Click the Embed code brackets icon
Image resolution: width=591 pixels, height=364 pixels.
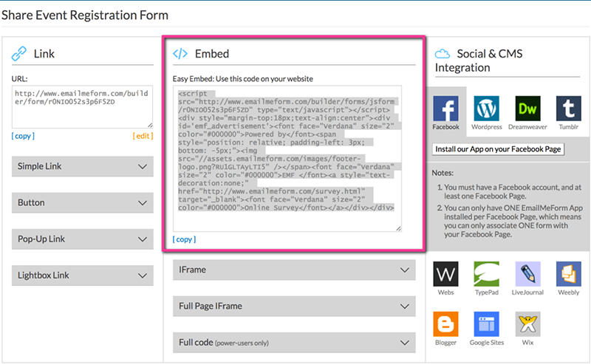pyautogui.click(x=180, y=54)
